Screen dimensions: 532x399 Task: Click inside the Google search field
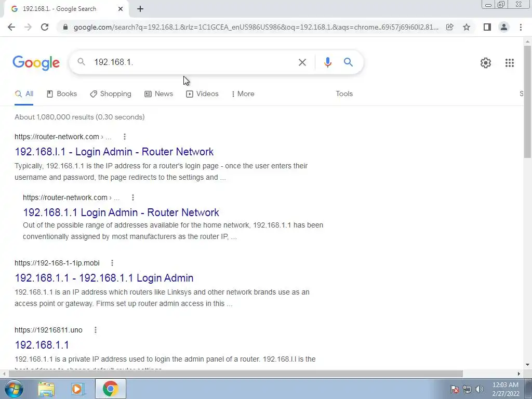pos(193,62)
